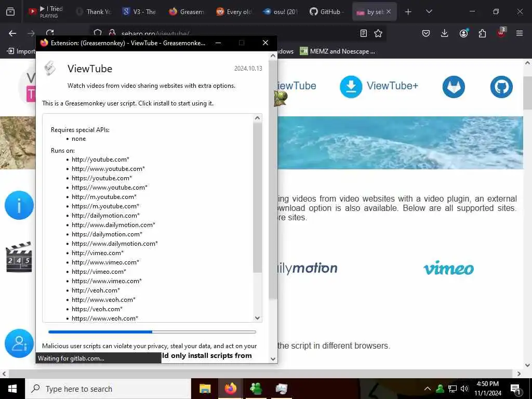Open the Pocket save icon
This screenshot has width=532, height=399.
426,33
